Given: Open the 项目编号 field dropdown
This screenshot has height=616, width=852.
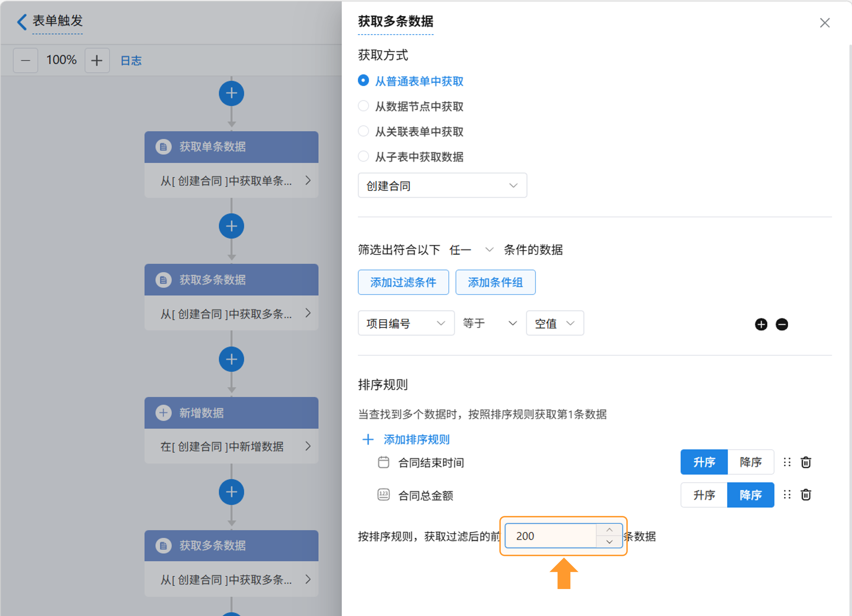Looking at the screenshot, I should pyautogui.click(x=406, y=323).
